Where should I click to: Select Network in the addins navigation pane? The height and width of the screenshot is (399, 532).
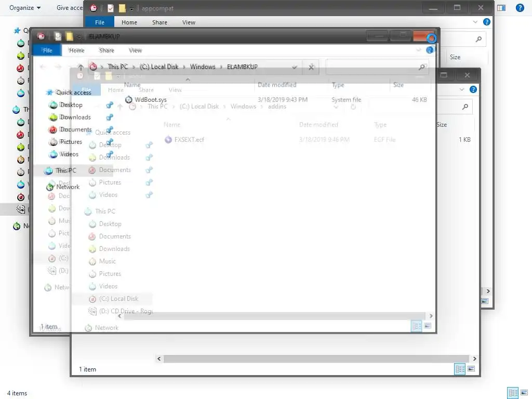pyautogui.click(x=107, y=328)
